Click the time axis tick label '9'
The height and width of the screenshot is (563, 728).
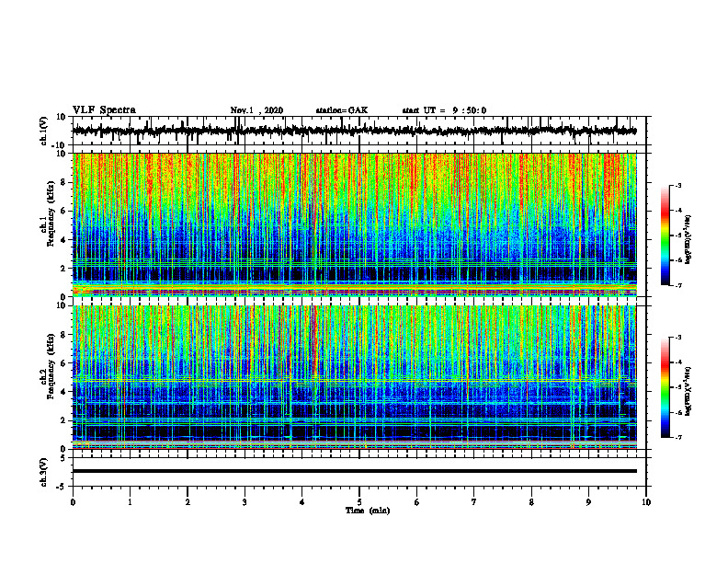[588, 502]
